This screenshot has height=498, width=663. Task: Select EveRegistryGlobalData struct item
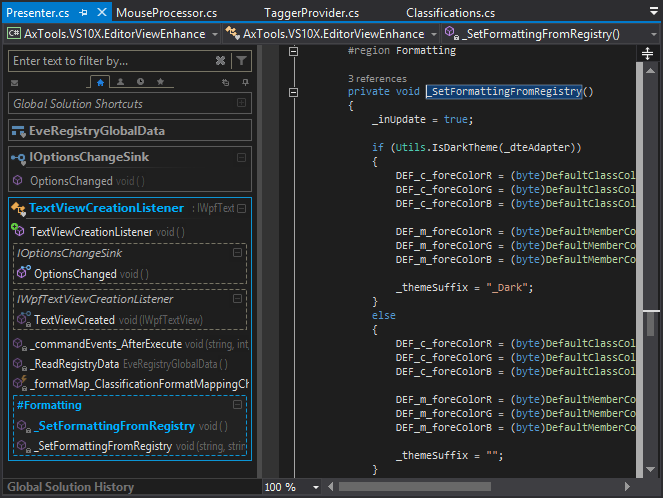[x=130, y=131]
